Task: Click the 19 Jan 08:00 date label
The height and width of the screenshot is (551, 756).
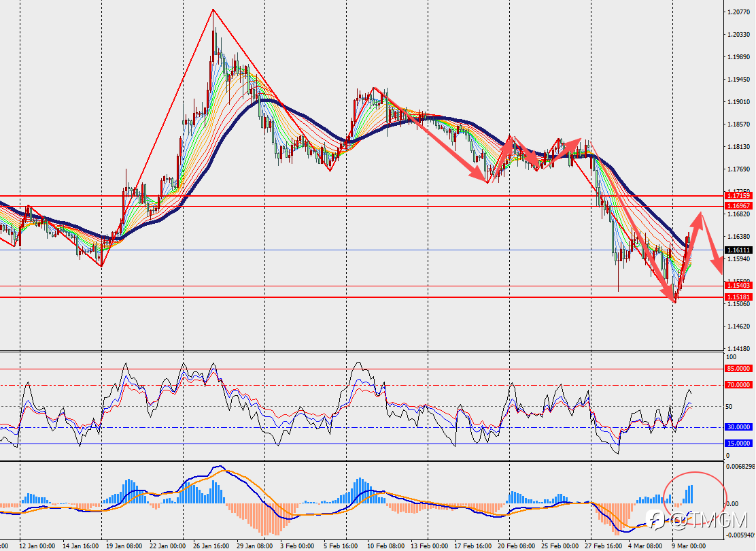Action: click(x=124, y=546)
